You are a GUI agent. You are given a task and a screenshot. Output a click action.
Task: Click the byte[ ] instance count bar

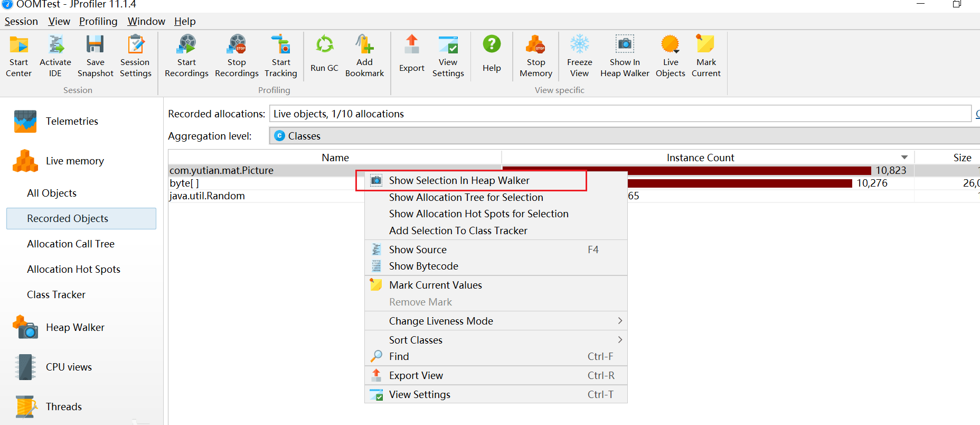pyautogui.click(x=739, y=183)
